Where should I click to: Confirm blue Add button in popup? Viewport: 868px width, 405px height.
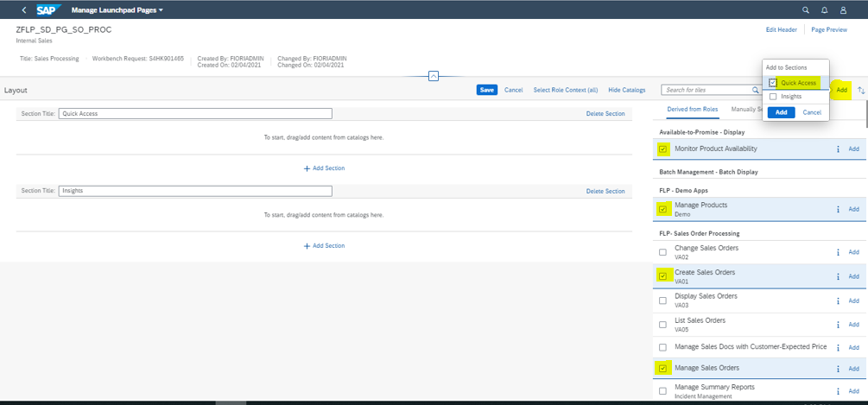[x=782, y=112]
